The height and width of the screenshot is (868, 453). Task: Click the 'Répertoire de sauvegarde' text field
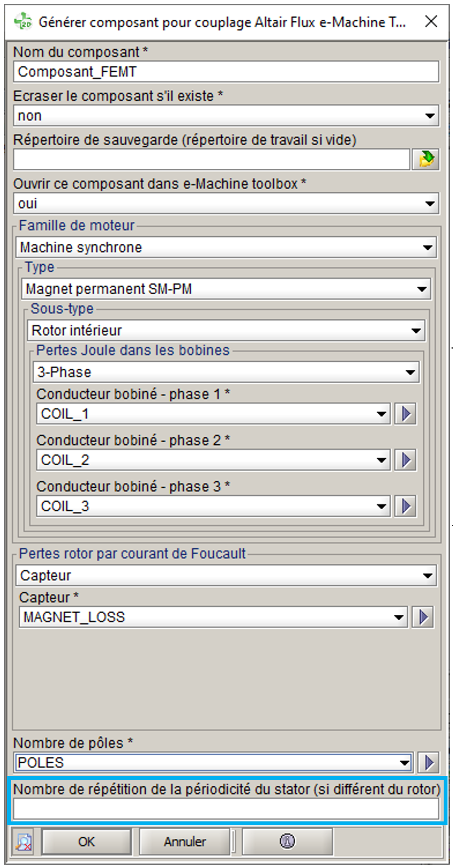click(211, 159)
